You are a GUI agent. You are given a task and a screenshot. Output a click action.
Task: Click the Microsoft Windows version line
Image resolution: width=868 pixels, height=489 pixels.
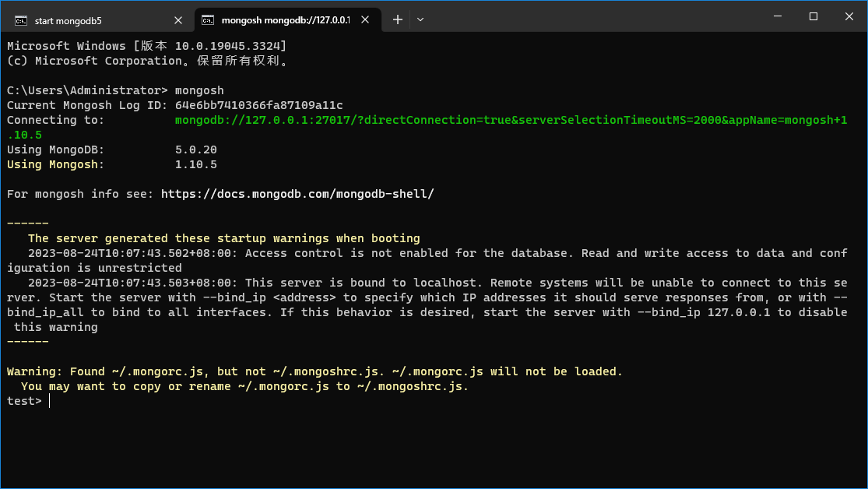click(146, 46)
